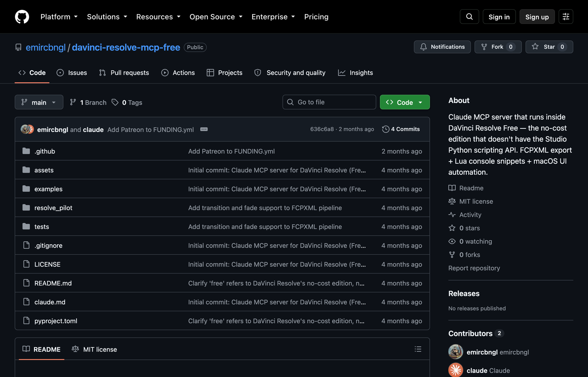Open Activity link in About
Image resolution: width=588 pixels, height=377 pixels.
[465, 214]
